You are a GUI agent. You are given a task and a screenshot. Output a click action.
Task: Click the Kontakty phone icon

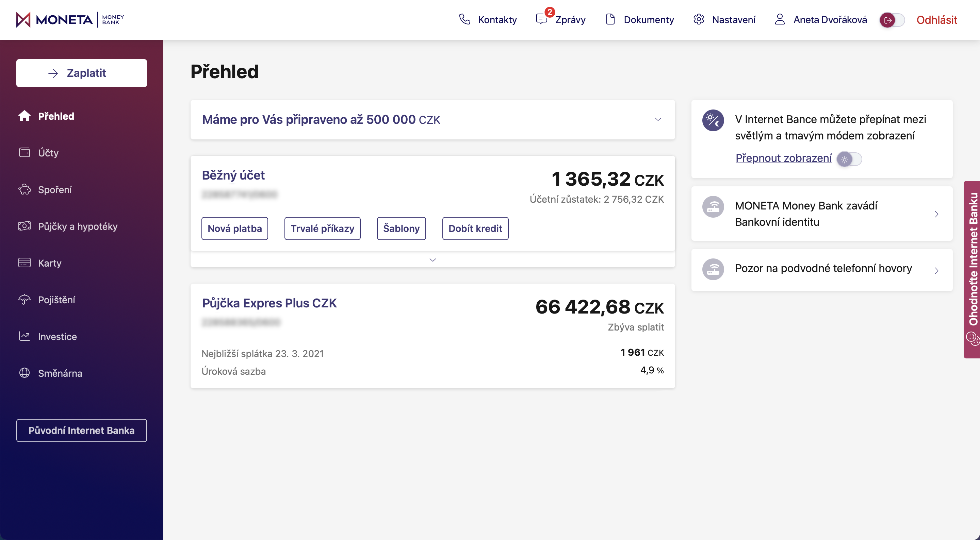pos(464,19)
